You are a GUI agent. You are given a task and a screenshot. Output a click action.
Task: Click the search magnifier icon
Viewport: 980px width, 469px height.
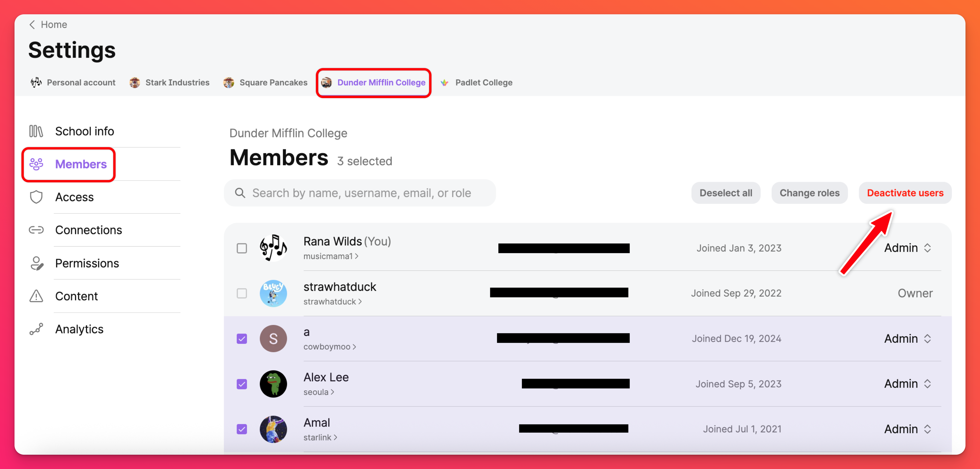coord(240,193)
